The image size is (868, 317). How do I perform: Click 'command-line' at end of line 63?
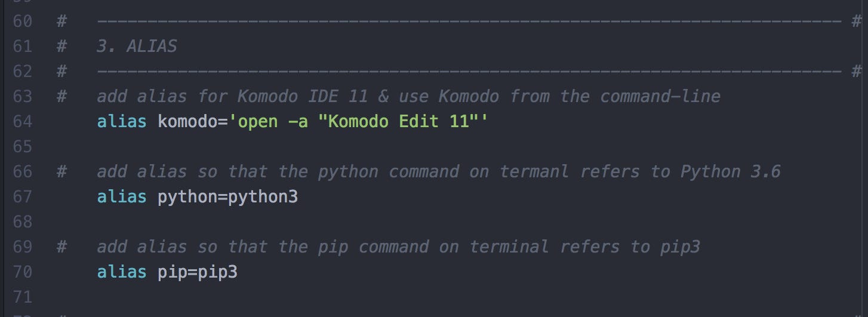[660, 96]
